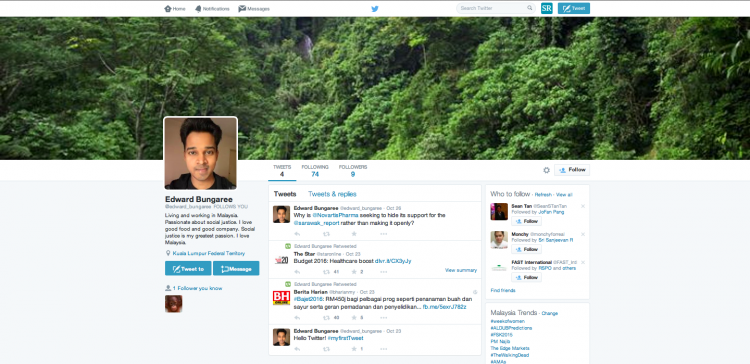Retweet the Berita Harian tweet
This screenshot has height=364, width=750.
click(326, 318)
